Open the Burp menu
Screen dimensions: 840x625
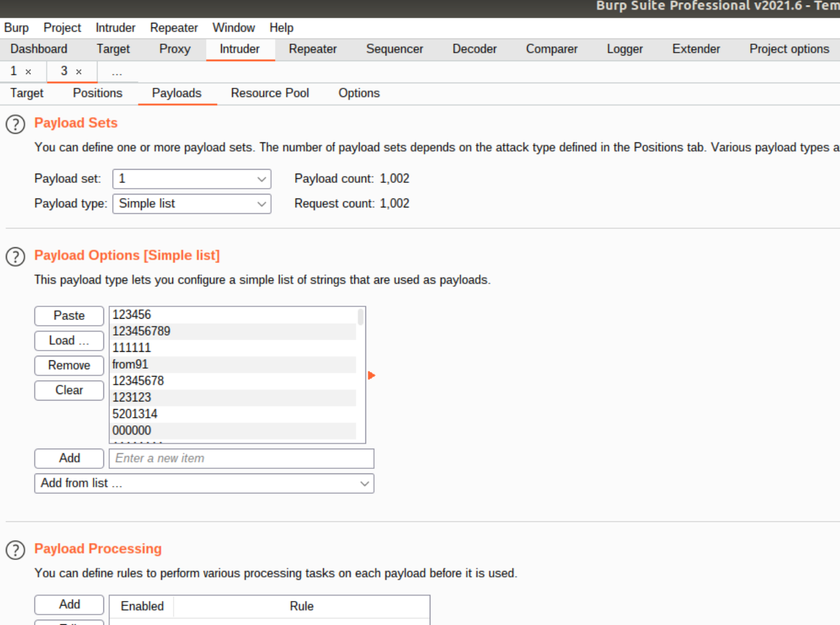coord(16,28)
